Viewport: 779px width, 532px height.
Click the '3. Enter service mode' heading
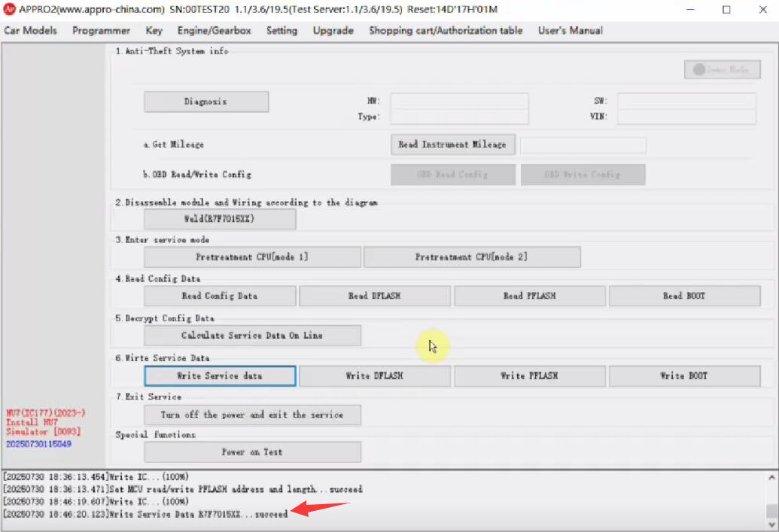pyautogui.click(x=163, y=240)
